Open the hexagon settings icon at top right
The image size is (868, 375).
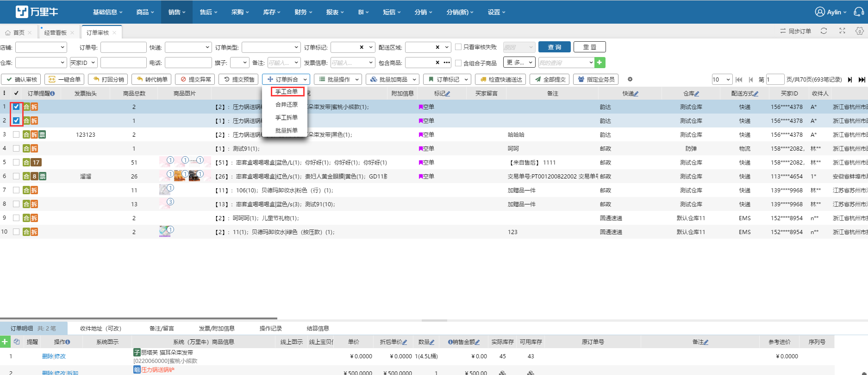pyautogui.click(x=860, y=31)
